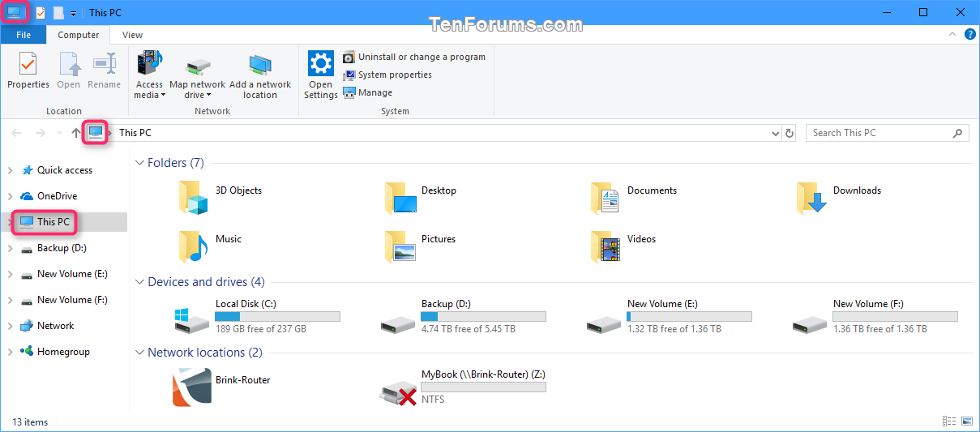
Task: Click the New Volume (E:) capacity bar
Action: tap(689, 316)
